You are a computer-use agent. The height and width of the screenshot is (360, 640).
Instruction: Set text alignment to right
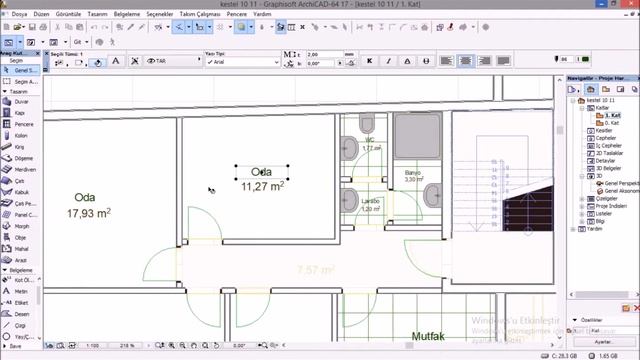[484, 61]
